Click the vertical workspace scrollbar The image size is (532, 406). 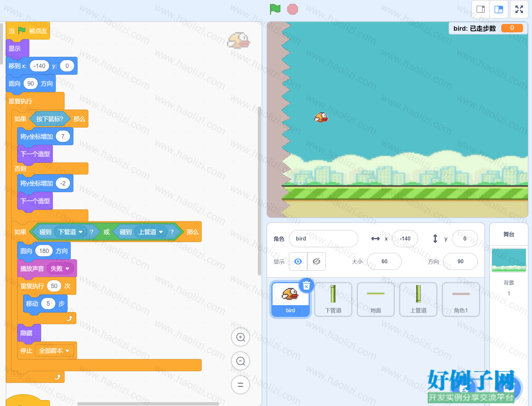point(259,191)
